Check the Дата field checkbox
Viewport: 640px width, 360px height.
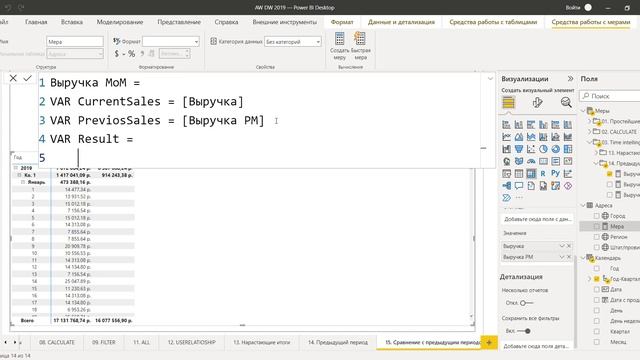click(596, 289)
